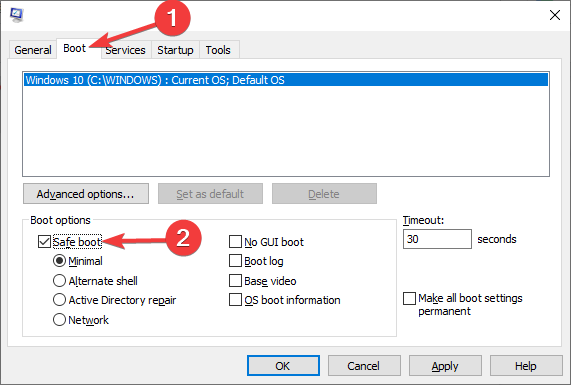This screenshot has width=571, height=385.
Task: Open Advanced options button
Action: (86, 194)
